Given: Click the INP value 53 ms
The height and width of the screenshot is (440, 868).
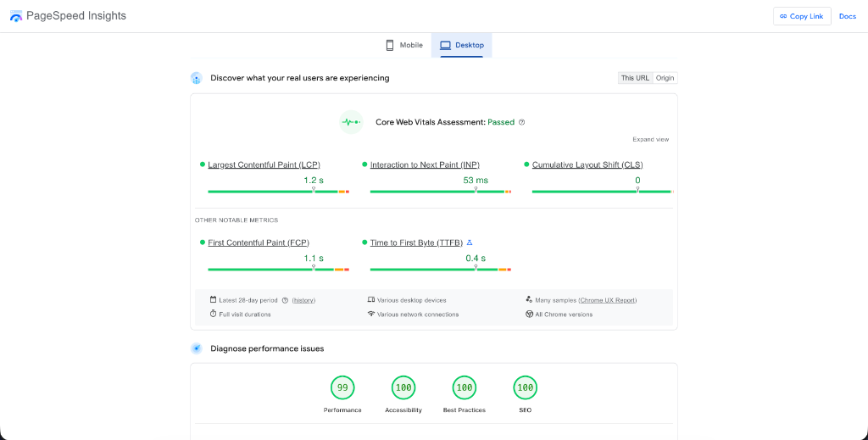Looking at the screenshot, I should click(x=476, y=181).
